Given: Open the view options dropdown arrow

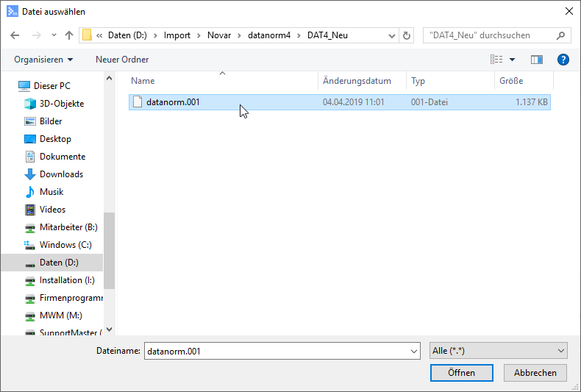Looking at the screenshot, I should tap(513, 60).
